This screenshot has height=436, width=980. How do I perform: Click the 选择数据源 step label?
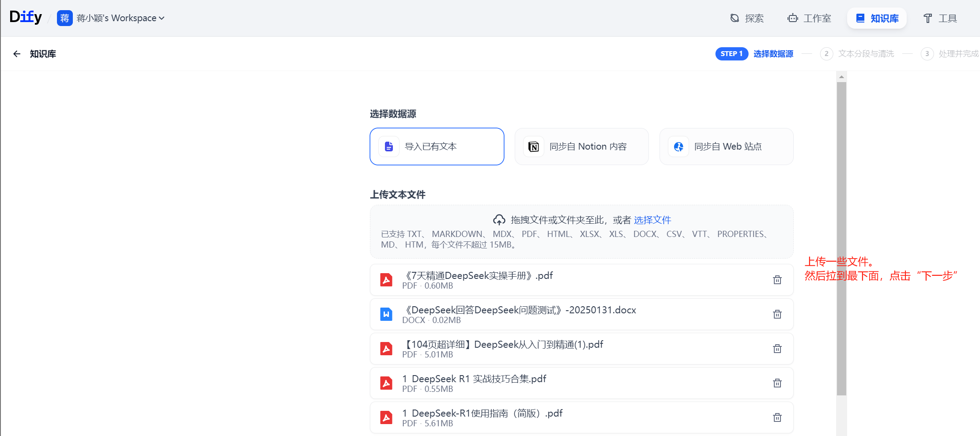pyautogui.click(x=773, y=54)
